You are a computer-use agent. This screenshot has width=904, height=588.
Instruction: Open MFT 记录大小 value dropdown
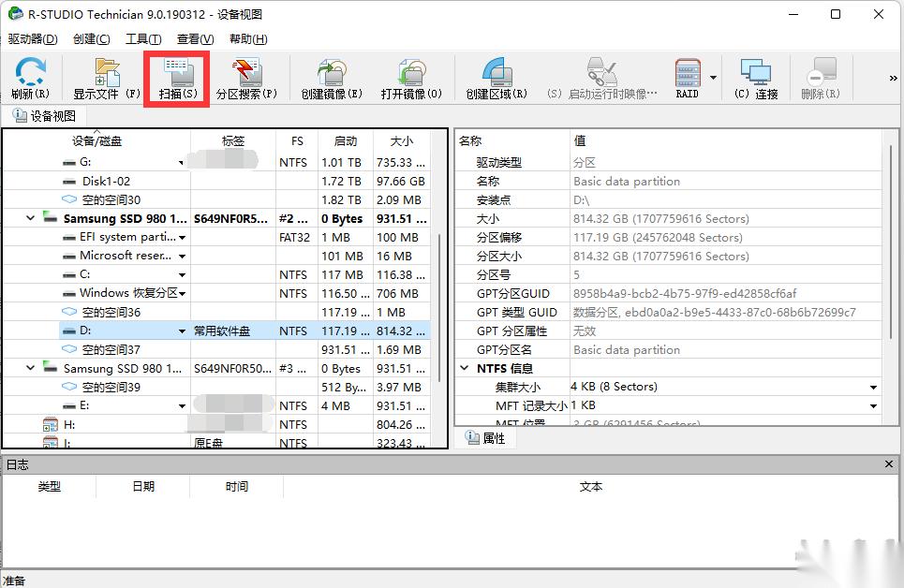(x=873, y=405)
